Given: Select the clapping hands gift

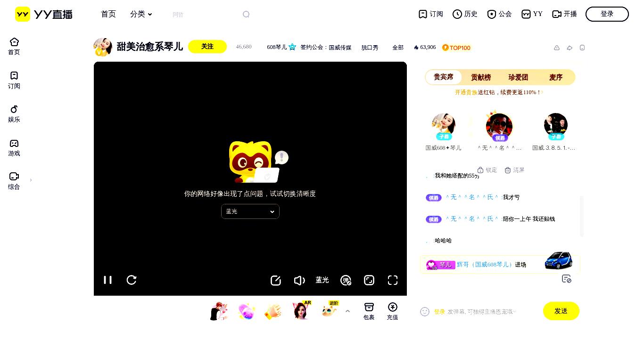Looking at the screenshot, I should click(x=273, y=311).
